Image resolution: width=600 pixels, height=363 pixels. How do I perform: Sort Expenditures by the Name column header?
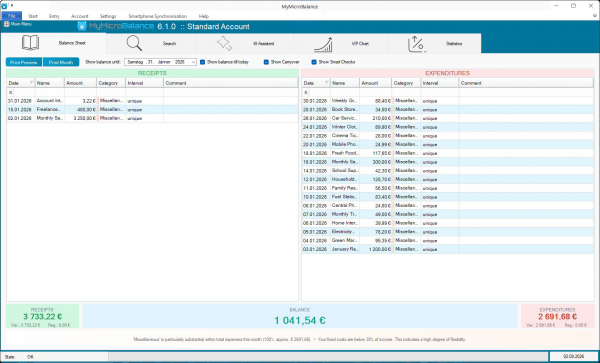point(345,83)
